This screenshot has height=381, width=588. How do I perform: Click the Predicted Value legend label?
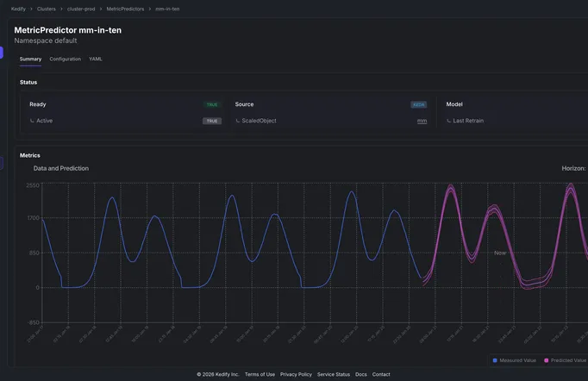(568, 360)
